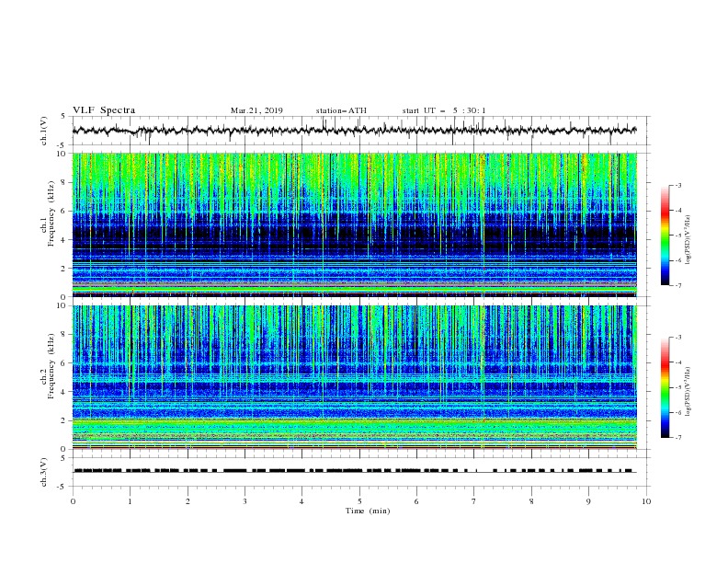Click the 'start UT = 5 :30: 1' text

click(x=444, y=110)
